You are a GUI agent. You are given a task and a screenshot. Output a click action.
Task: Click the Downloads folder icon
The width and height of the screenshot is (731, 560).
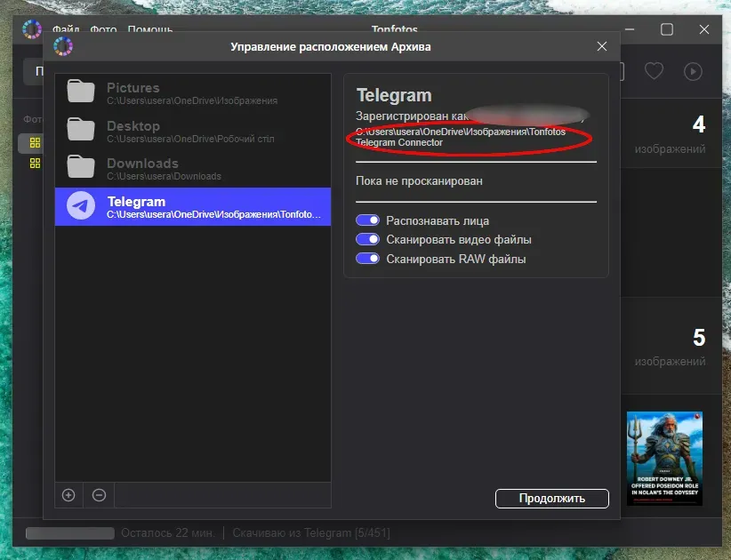point(81,168)
